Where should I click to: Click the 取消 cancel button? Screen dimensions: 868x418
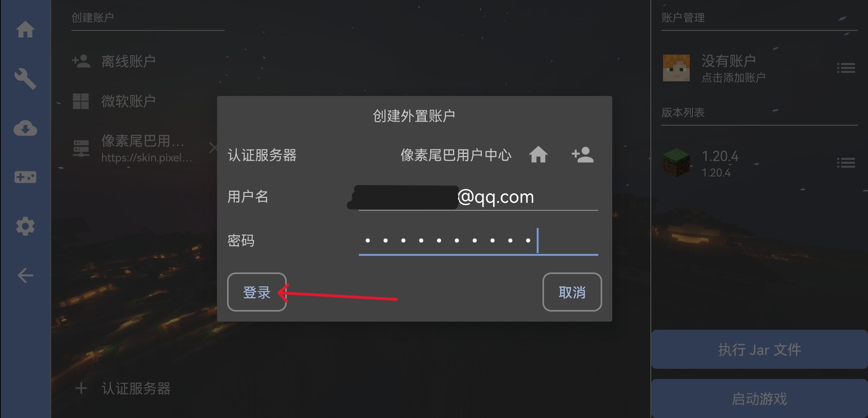point(572,292)
